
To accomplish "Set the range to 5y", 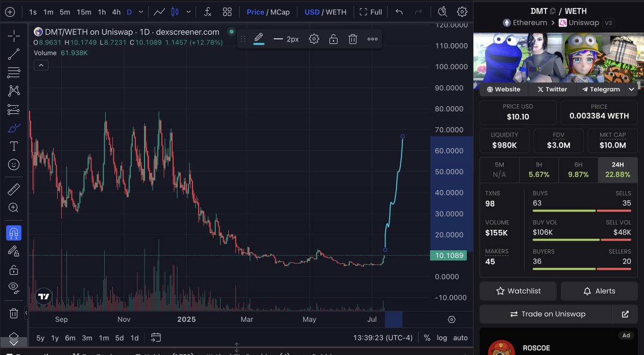I will point(40,338).
